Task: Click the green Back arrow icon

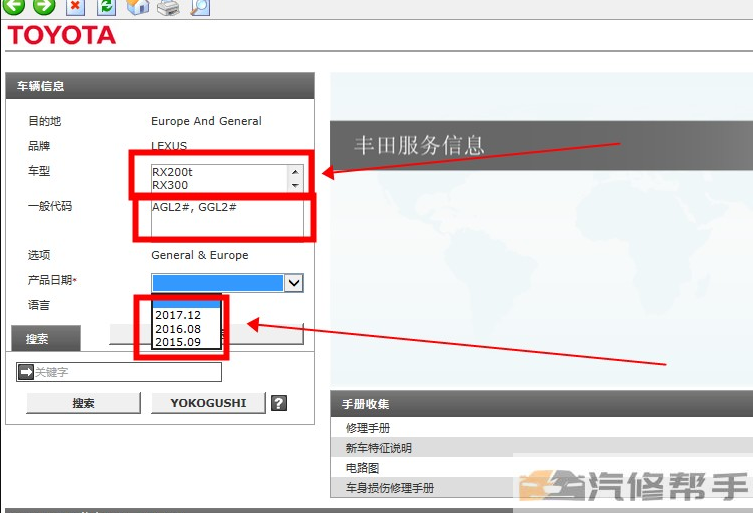Action: point(13,6)
